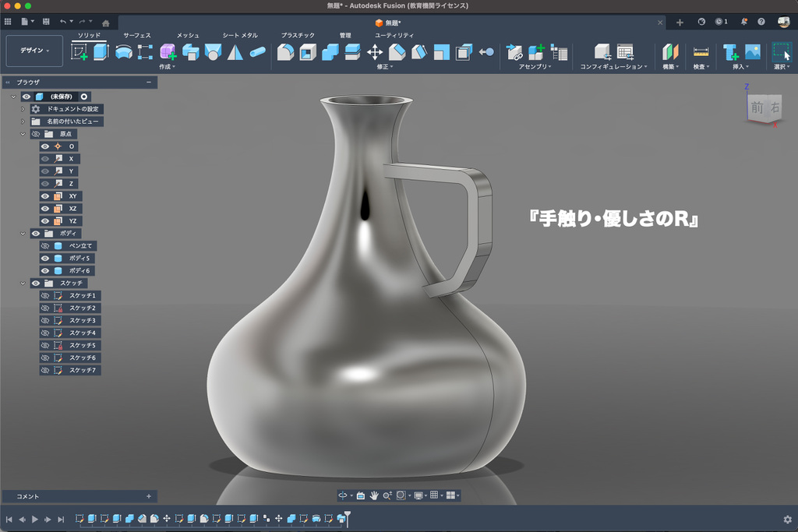Toggle visibility of スケッチ1
The height and width of the screenshot is (532, 798).
click(x=45, y=296)
